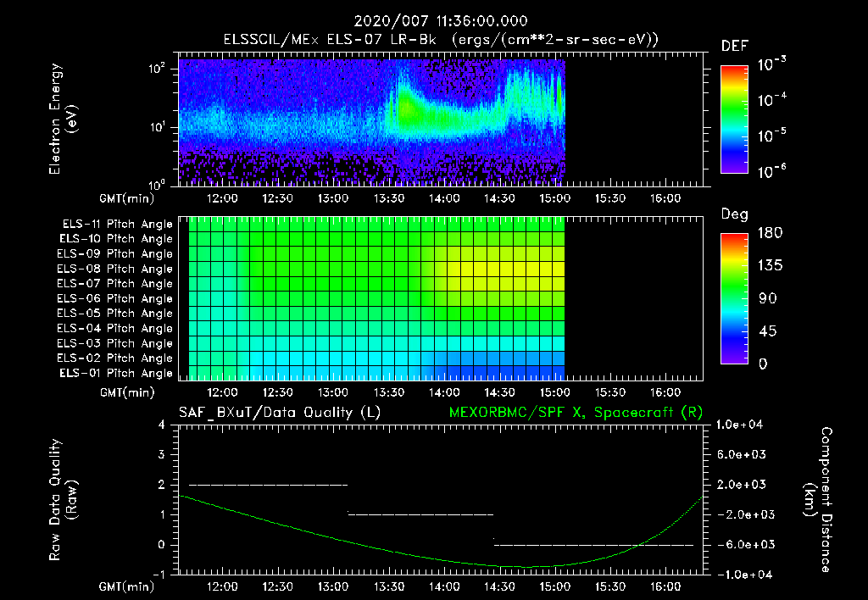Click the 4 value on data quality axis
868x600 pixels.
[162, 425]
